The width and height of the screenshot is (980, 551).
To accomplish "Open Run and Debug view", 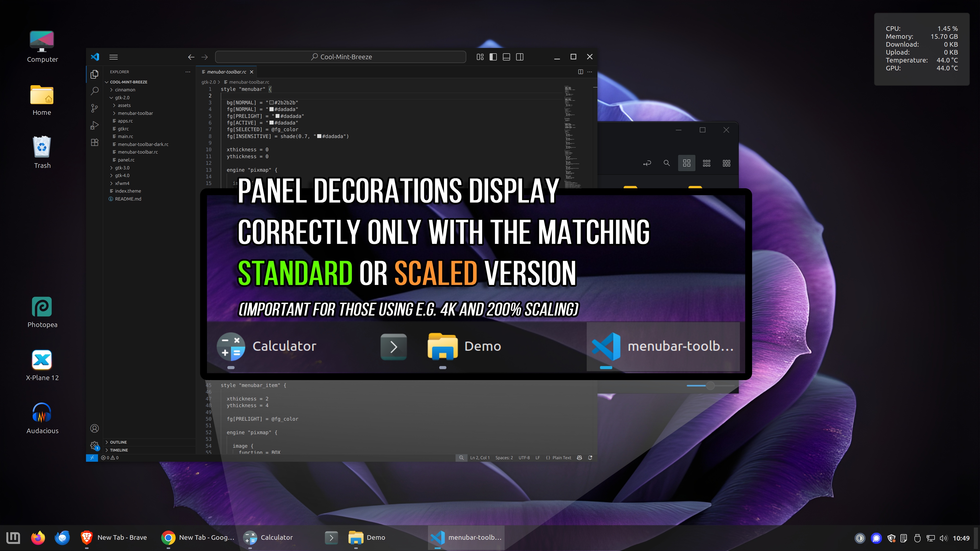I will point(95,126).
